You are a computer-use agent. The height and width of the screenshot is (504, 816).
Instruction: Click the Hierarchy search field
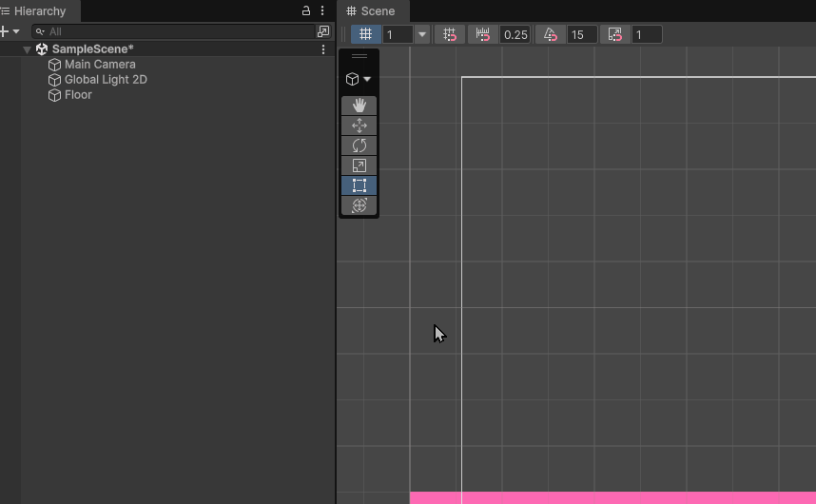point(174,31)
